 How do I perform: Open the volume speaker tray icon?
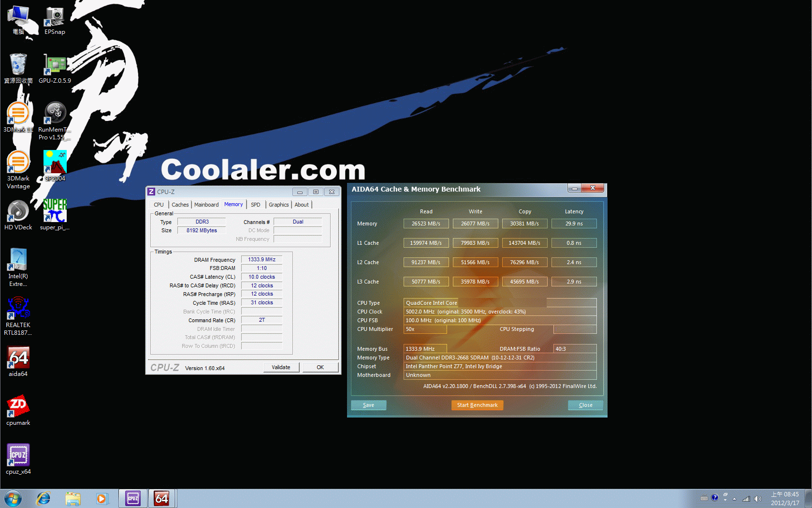coord(757,499)
